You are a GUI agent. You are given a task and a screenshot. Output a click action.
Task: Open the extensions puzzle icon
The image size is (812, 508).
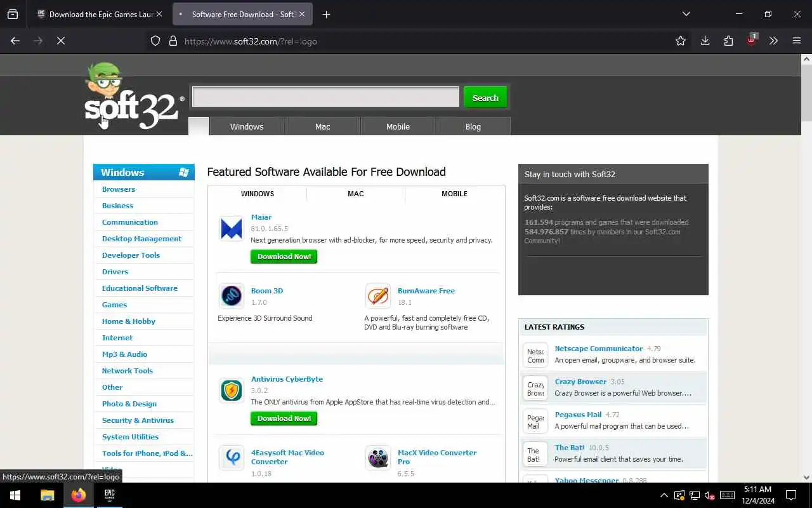click(728, 41)
